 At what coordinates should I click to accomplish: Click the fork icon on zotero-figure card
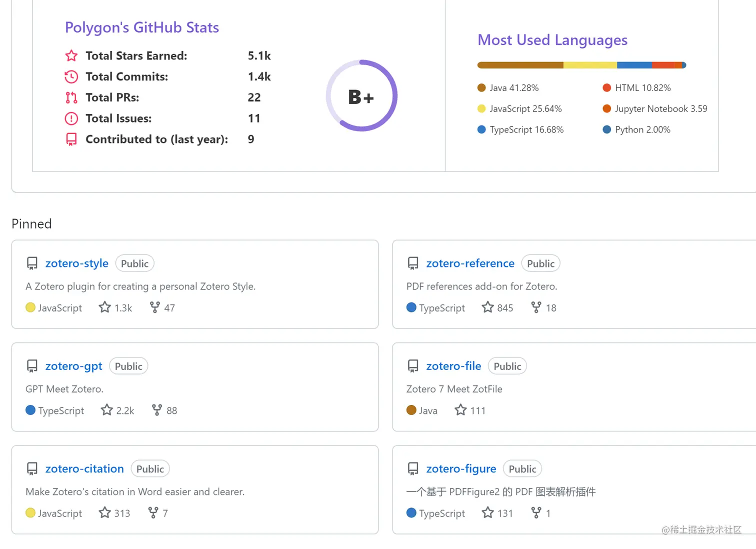pos(536,512)
